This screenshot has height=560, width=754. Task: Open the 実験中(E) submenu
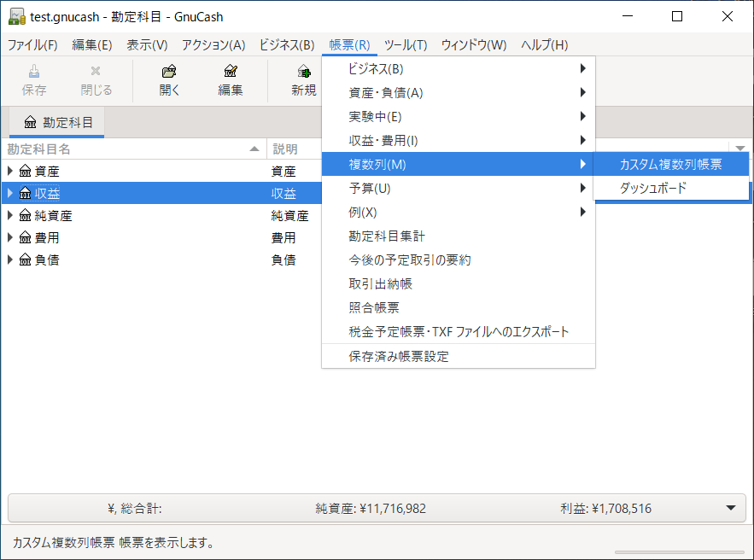tap(459, 116)
